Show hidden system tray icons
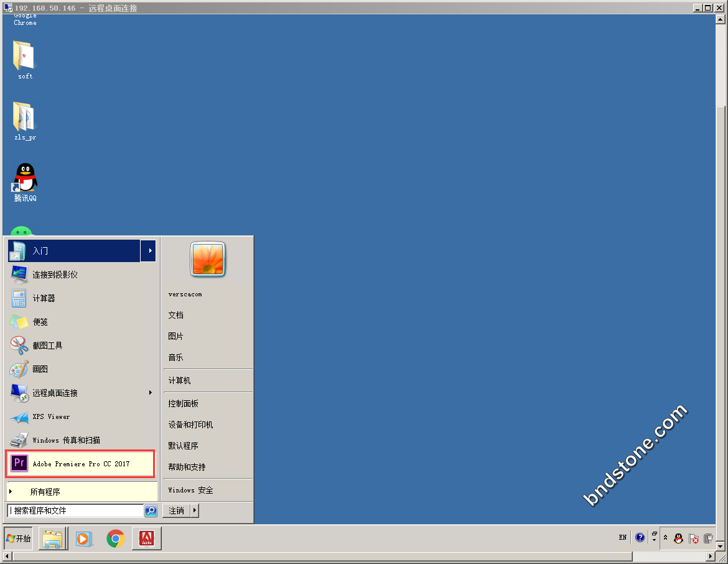Viewport: 728px width, 564px height. click(665, 538)
